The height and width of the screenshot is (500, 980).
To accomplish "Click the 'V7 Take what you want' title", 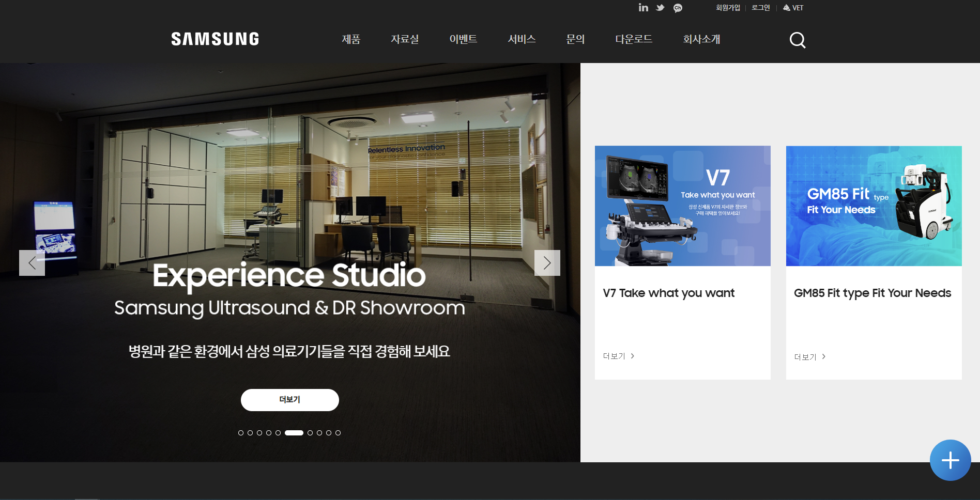I will click(x=668, y=293).
